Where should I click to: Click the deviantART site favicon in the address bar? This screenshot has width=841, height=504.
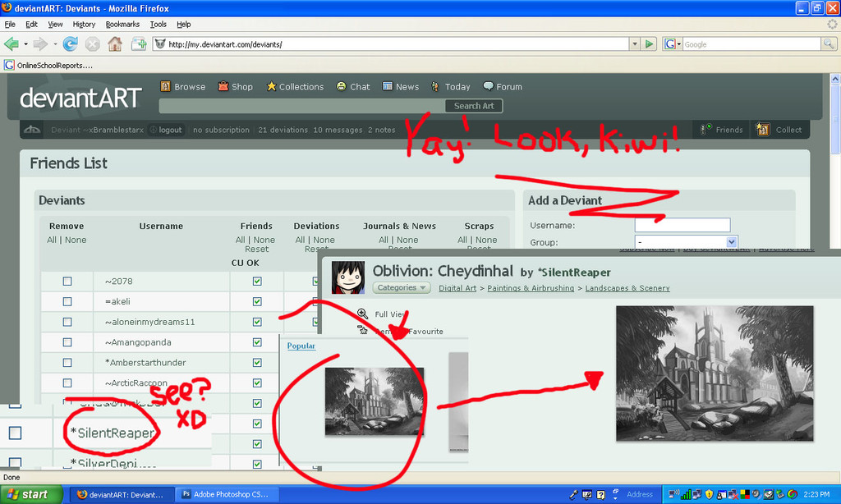[160, 44]
